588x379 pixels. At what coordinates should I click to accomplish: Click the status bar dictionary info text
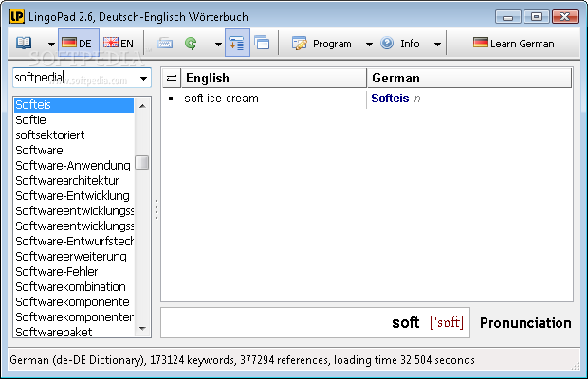point(242,360)
